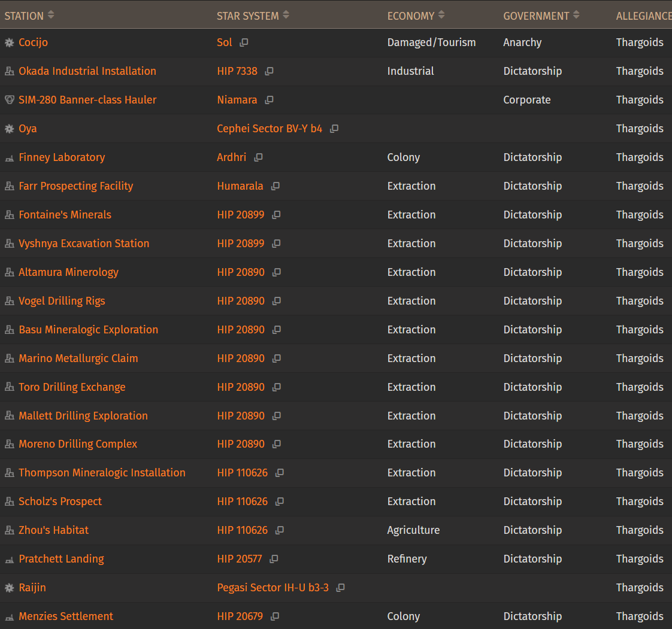Open the Cocijo station page
The width and height of the screenshot is (672, 629).
(x=33, y=42)
